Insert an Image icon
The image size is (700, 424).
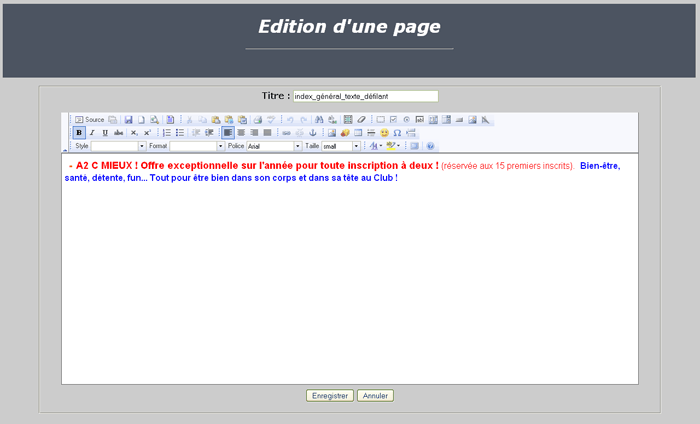point(332,133)
